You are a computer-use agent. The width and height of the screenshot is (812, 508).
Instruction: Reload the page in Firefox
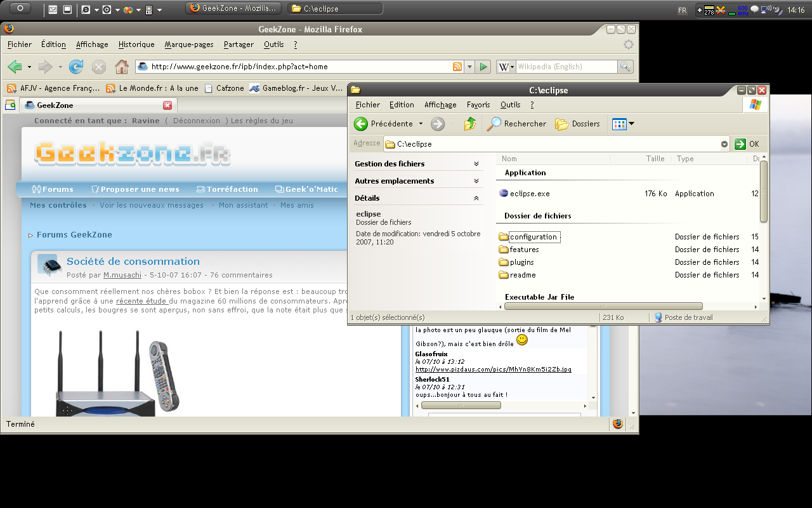pyautogui.click(x=76, y=67)
